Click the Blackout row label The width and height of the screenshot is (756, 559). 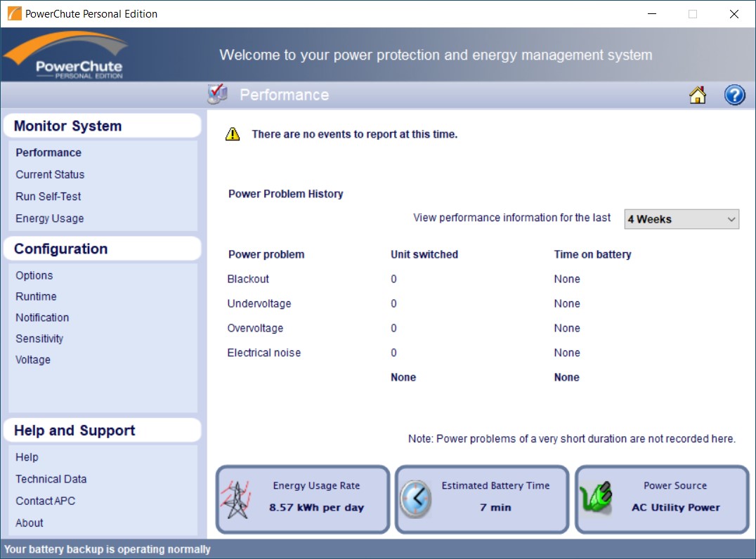coord(248,279)
